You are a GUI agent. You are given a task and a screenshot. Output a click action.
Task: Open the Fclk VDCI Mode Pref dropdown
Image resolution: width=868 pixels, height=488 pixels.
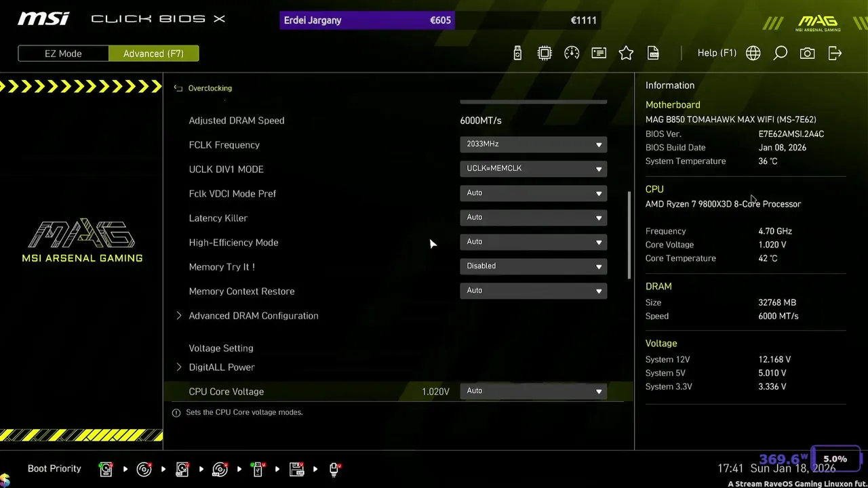click(x=533, y=193)
